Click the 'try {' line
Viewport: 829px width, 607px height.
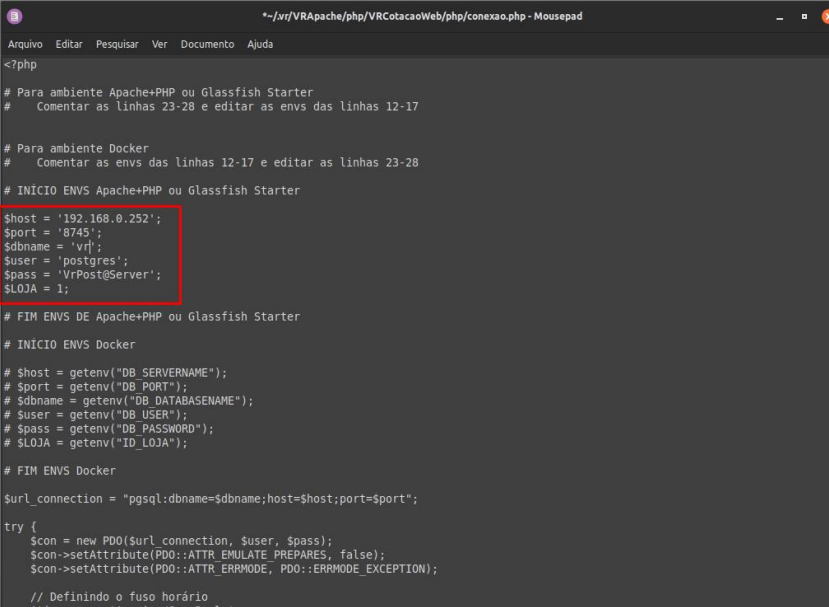pos(20,527)
